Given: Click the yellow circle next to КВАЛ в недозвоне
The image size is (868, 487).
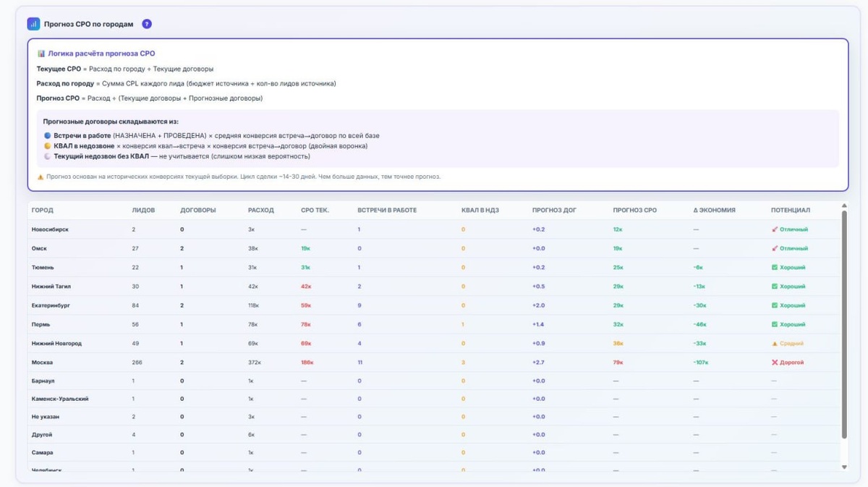Looking at the screenshot, I should [48, 146].
